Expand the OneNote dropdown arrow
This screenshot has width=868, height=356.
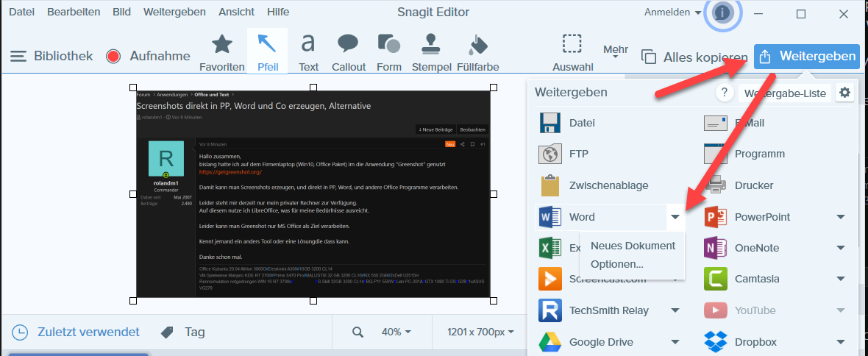tap(841, 248)
